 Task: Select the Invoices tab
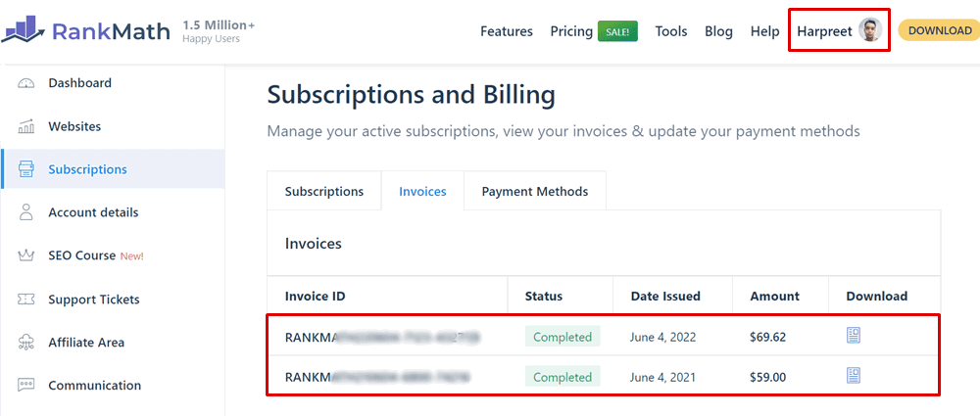tap(422, 191)
